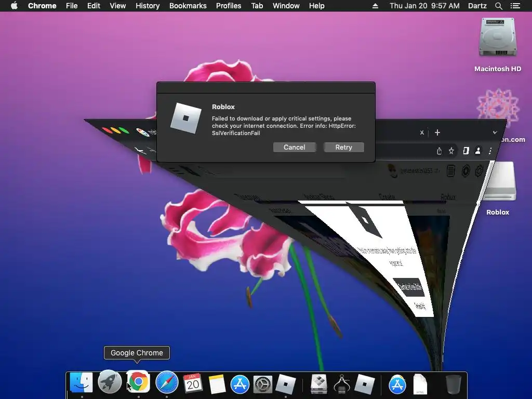The width and height of the screenshot is (532, 399).
Task: Click the share icon in Chrome's address bar
Action: pyautogui.click(x=439, y=151)
